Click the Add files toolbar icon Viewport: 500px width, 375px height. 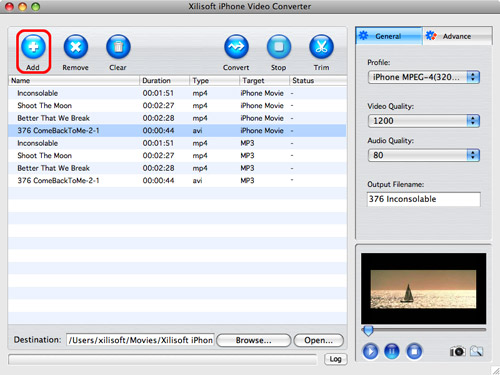point(33,47)
